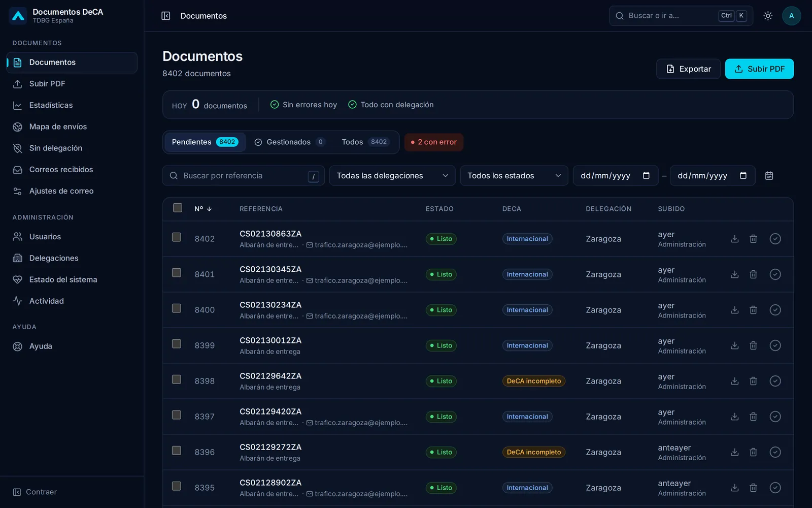The image size is (812, 508).
Task: Open the user avatar menu
Action: 791,16
